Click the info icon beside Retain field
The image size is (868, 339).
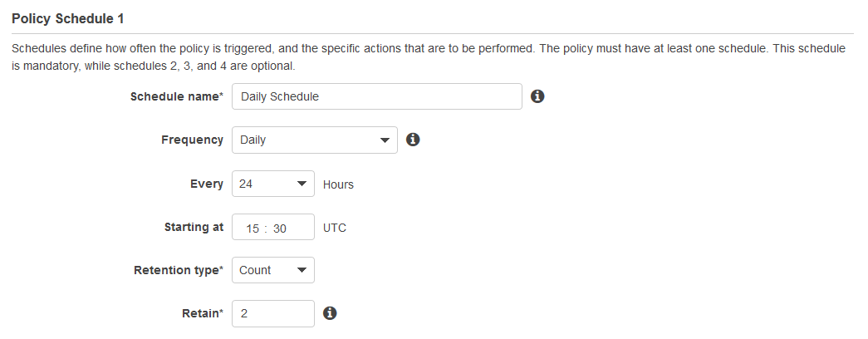point(330,313)
